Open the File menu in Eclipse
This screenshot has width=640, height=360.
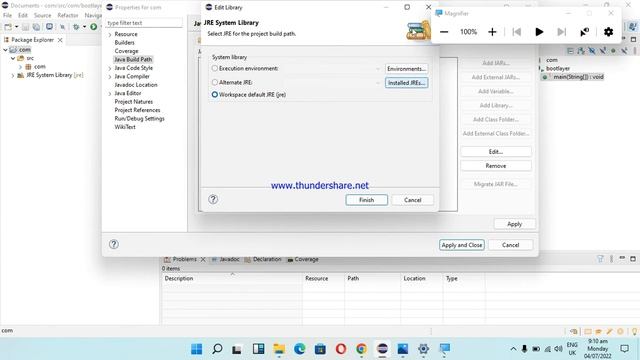coord(7,15)
